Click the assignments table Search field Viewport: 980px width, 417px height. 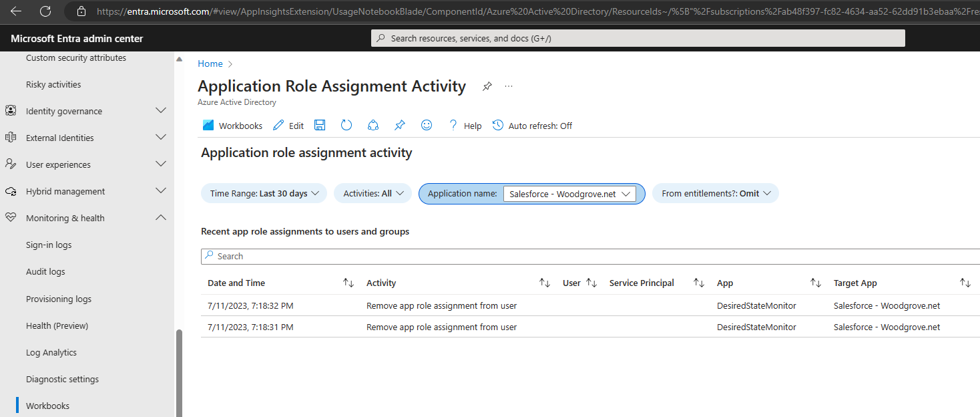tap(587, 257)
